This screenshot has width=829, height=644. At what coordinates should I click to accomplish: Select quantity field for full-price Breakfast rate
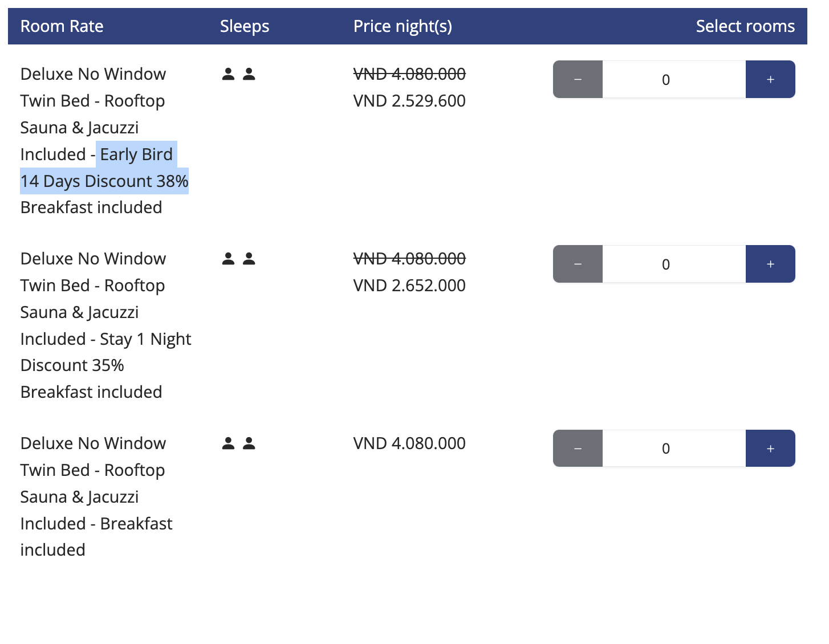(674, 449)
